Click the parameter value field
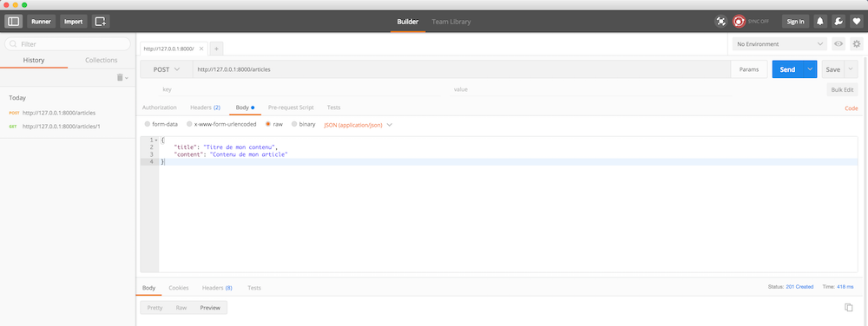868x326 pixels. click(x=590, y=89)
